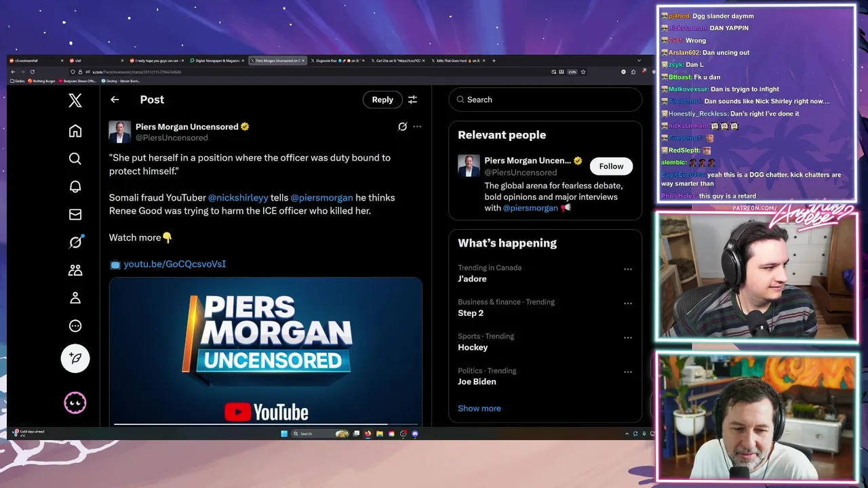This screenshot has height=488, width=868.
Task: Click Show more under What's happening
Action: click(479, 409)
